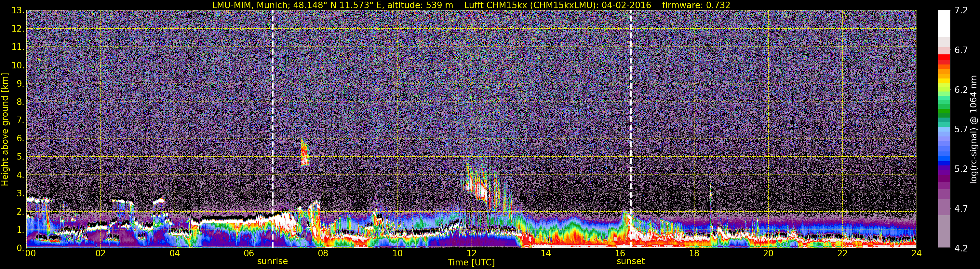
Task: Click the white segment at the colorbar top
Action: 944,24
